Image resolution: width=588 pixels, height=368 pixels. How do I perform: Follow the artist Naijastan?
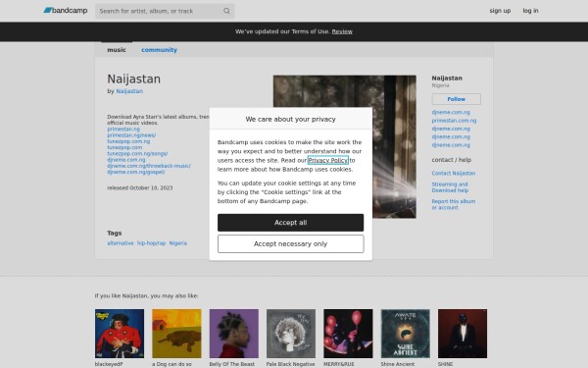(x=456, y=99)
